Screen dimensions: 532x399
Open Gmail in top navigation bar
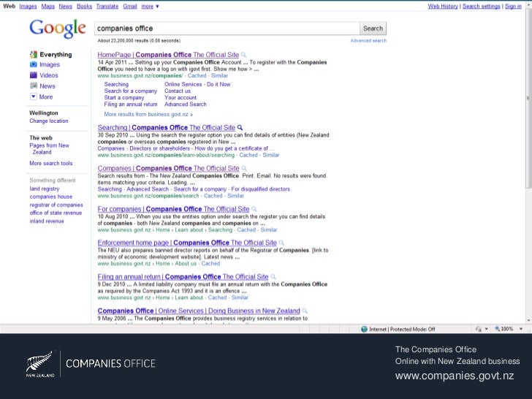pos(130,6)
